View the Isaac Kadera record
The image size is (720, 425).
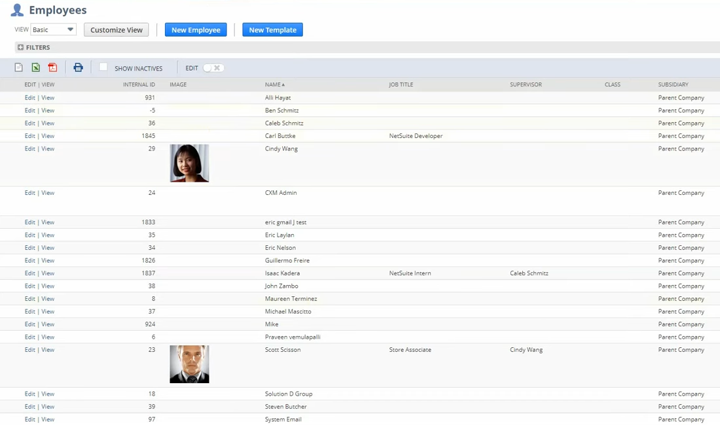click(48, 273)
